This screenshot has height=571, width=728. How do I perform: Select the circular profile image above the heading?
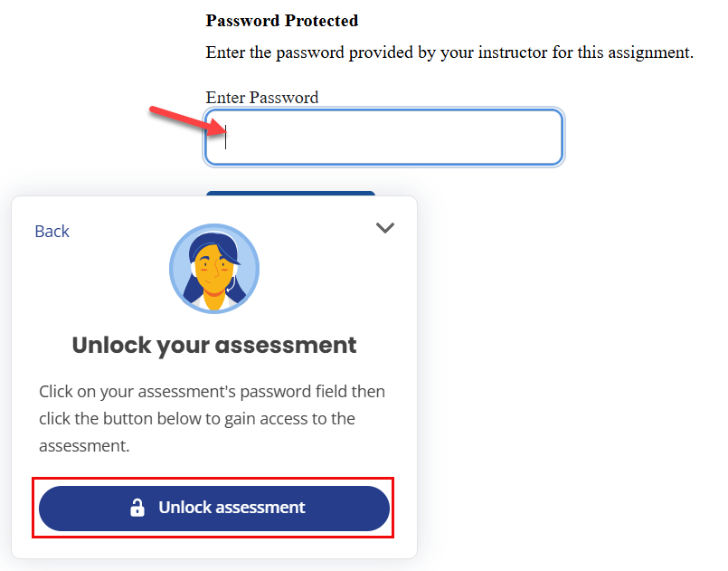(214, 268)
